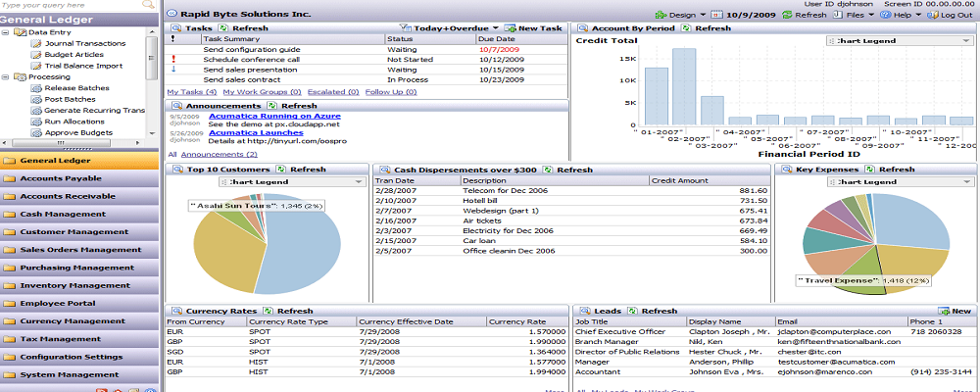The height and width of the screenshot is (392, 980).
Task: Click the Announcements panel magnifier icon
Action: click(x=176, y=105)
